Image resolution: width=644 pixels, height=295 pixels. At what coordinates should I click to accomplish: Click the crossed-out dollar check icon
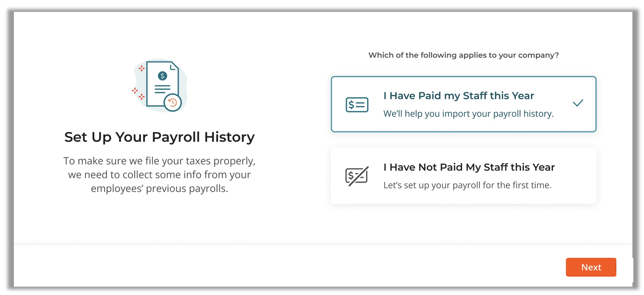point(357,176)
